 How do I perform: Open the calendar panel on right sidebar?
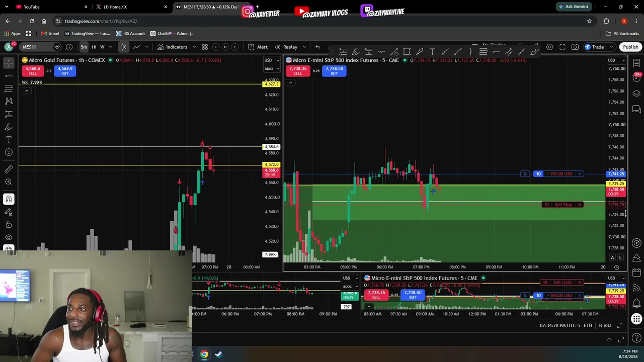[x=636, y=273]
